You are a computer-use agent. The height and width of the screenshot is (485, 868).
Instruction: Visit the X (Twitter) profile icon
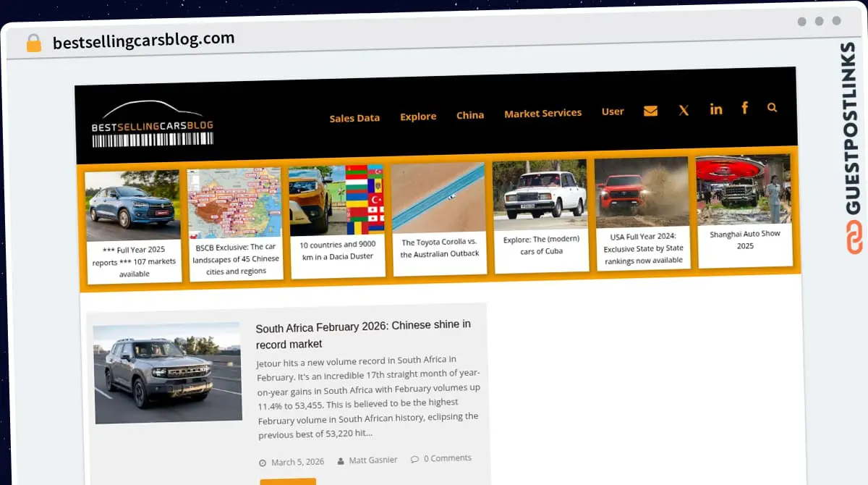pos(684,110)
